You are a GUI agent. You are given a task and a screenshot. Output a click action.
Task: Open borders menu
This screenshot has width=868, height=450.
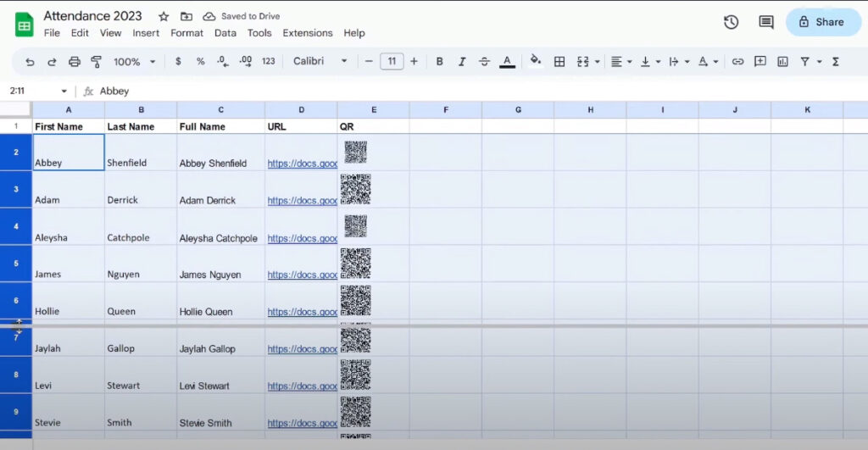tap(559, 61)
